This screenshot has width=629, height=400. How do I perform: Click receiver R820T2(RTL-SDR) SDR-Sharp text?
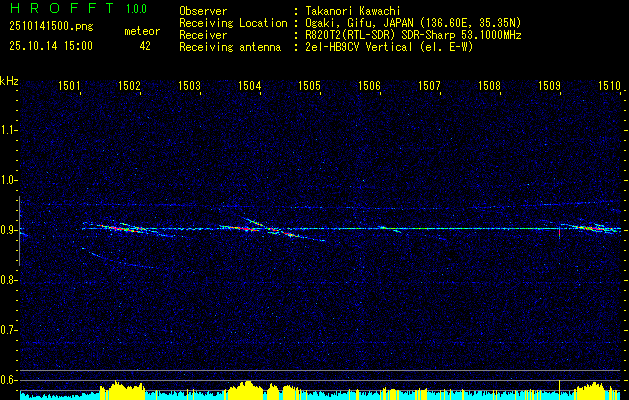pyautogui.click(x=413, y=35)
